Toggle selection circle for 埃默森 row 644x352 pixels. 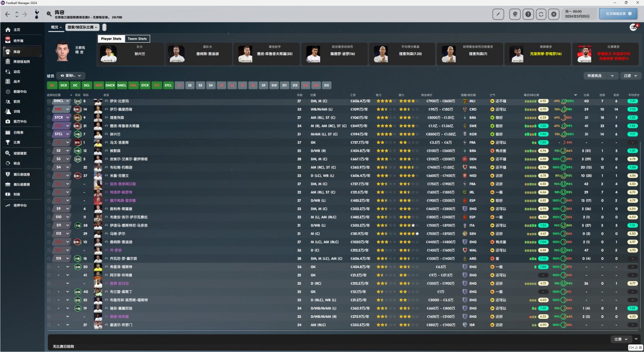[49, 151]
